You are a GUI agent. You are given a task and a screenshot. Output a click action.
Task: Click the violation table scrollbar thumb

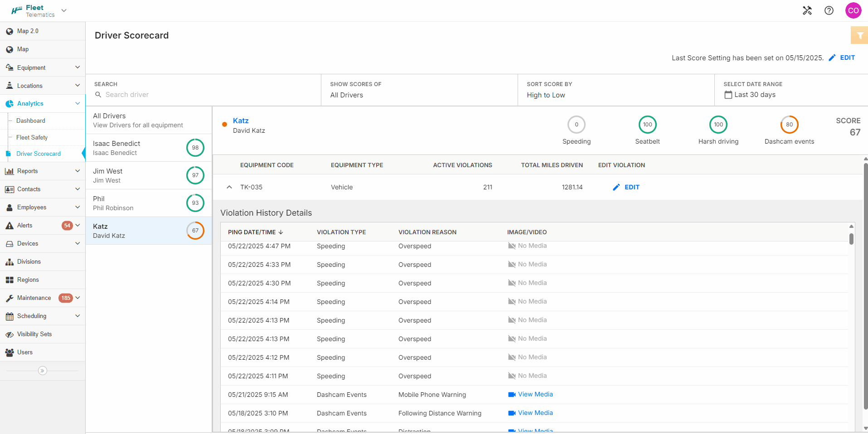pyautogui.click(x=851, y=239)
